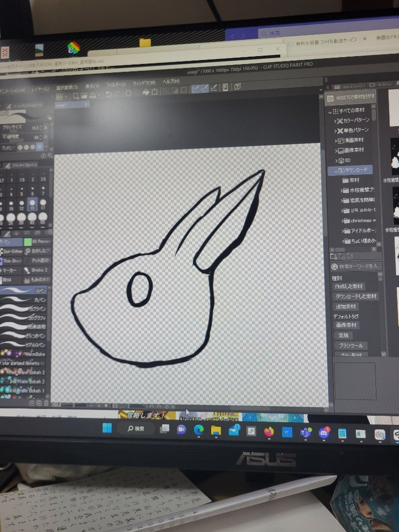Choose no anti-aliasing option
The image size is (399, 532).
click(20, 148)
